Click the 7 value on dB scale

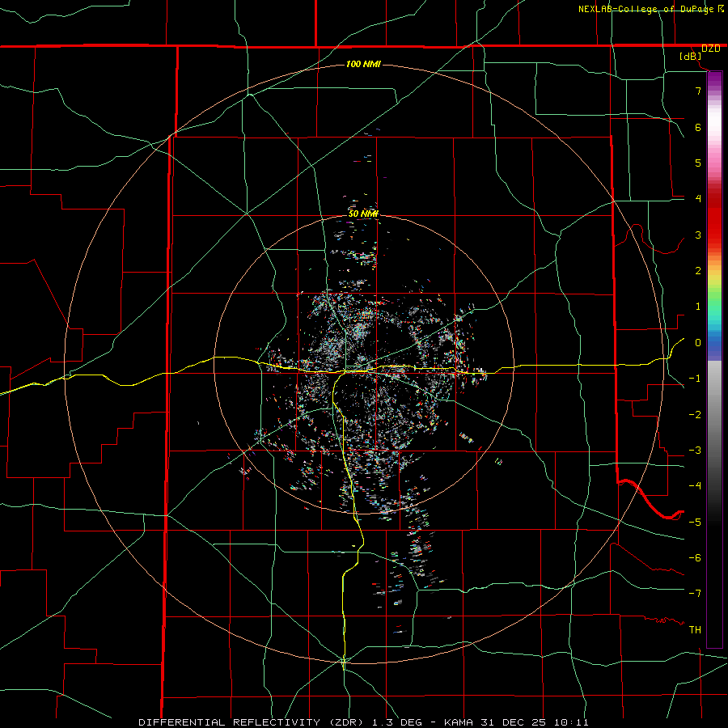[x=698, y=91]
